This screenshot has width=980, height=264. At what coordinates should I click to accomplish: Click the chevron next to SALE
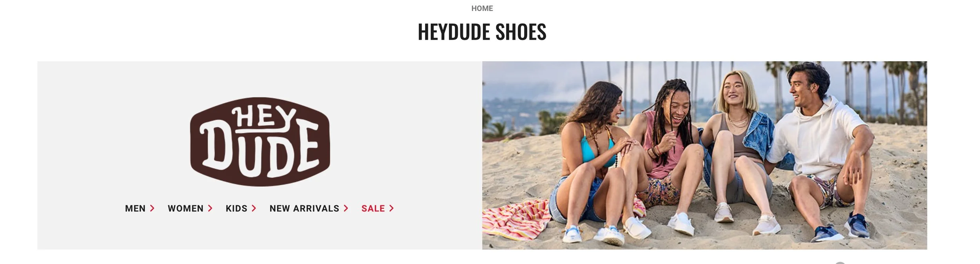391,208
